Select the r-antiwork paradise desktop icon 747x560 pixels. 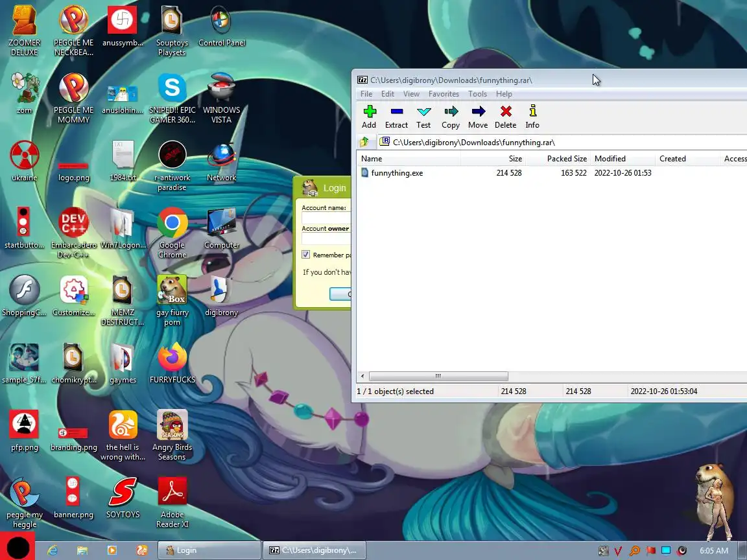pos(172,166)
